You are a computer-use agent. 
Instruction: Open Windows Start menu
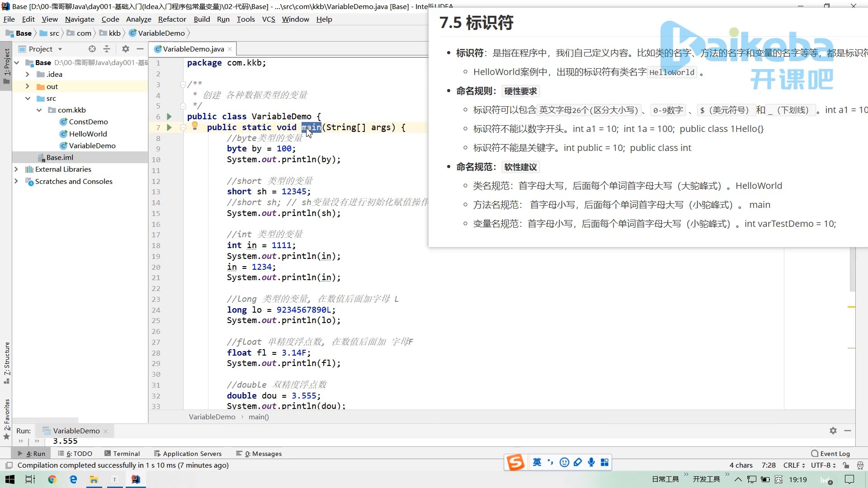[x=10, y=479]
